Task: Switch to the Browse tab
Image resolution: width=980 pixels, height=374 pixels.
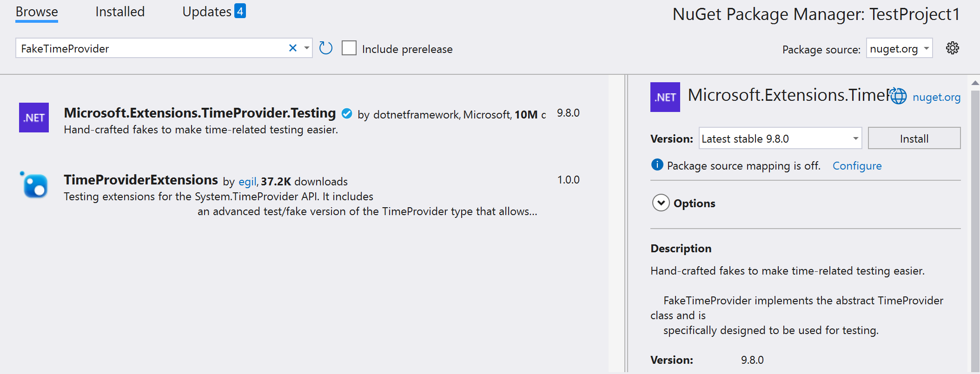Action: tap(37, 12)
